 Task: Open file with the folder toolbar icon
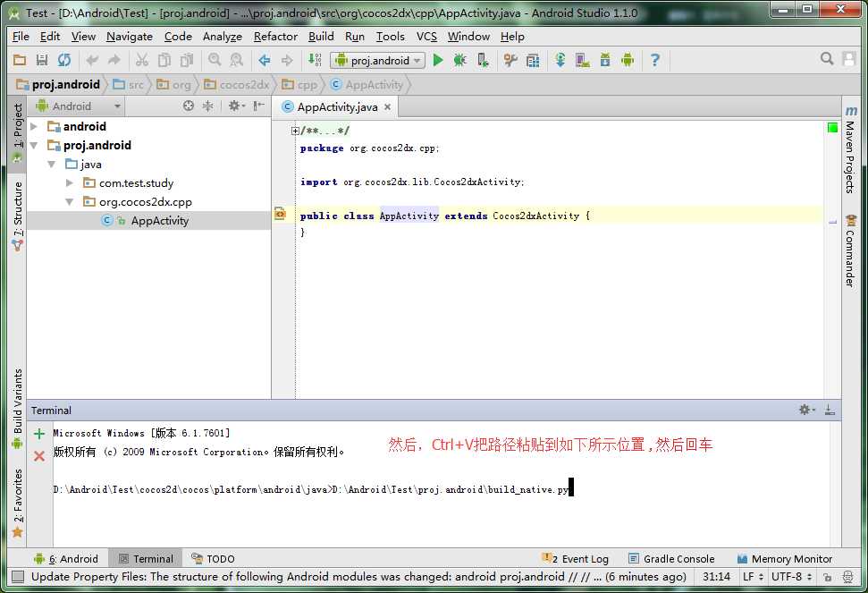20,60
